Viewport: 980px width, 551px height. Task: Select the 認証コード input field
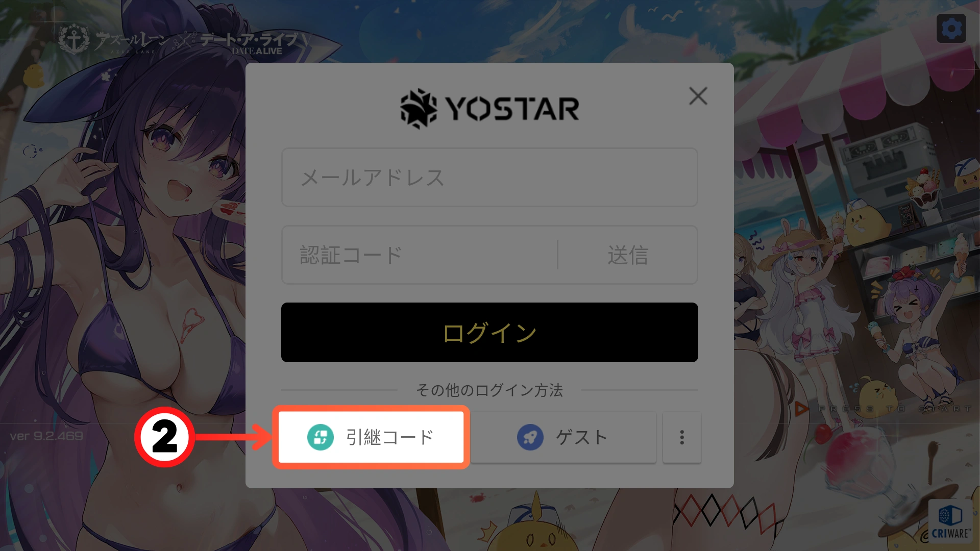(419, 255)
